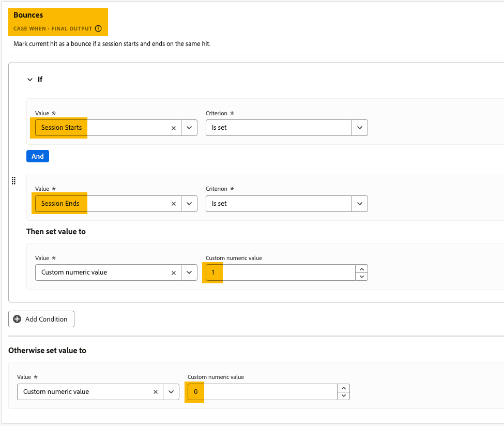Clear the Then set value field
The image size is (504, 426).
pyautogui.click(x=174, y=272)
